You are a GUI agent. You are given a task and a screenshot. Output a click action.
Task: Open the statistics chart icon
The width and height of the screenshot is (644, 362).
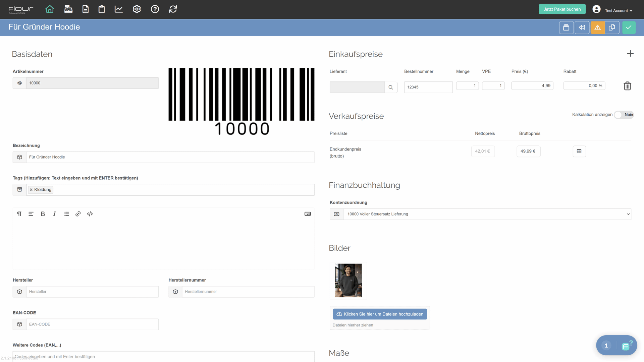119,9
